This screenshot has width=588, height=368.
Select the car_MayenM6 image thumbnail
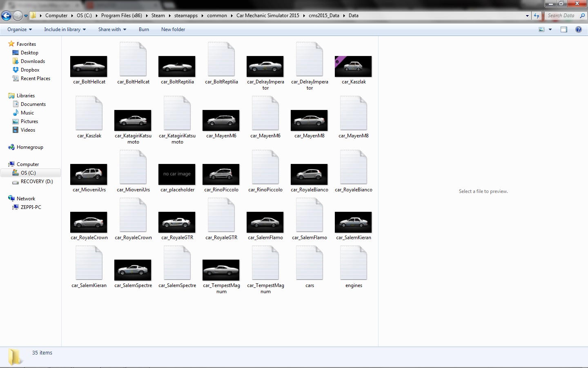(x=221, y=120)
